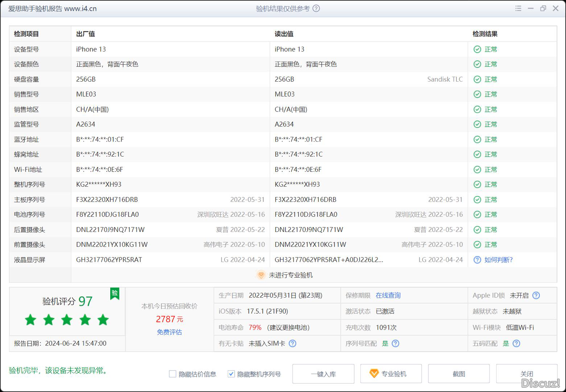Open the 免费评估 link
The image size is (566, 392).
tap(169, 332)
